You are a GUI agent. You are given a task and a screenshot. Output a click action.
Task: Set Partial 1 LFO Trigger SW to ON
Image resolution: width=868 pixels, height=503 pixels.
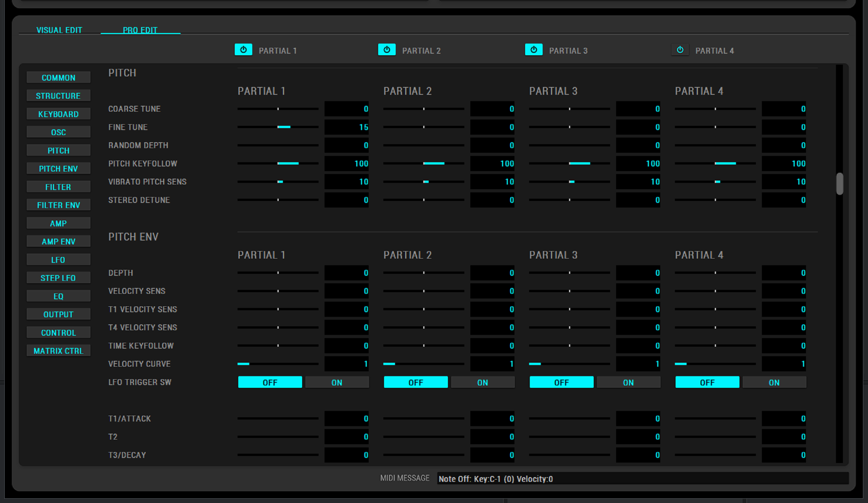[x=337, y=382]
